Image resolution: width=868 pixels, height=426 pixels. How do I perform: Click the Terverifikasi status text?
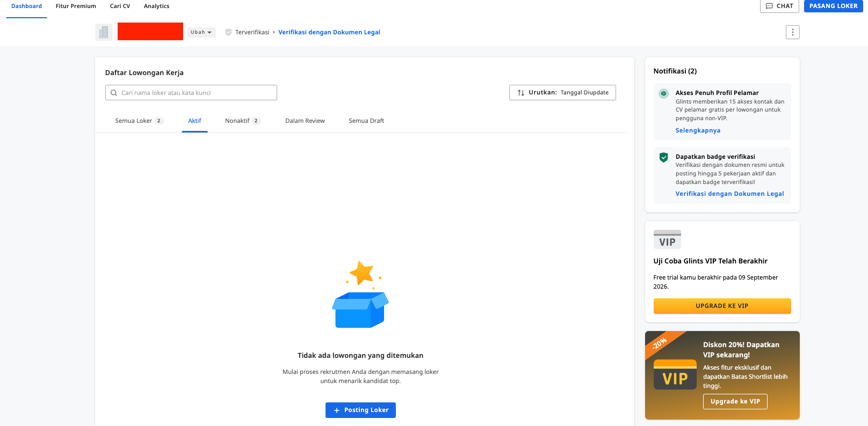pos(252,32)
